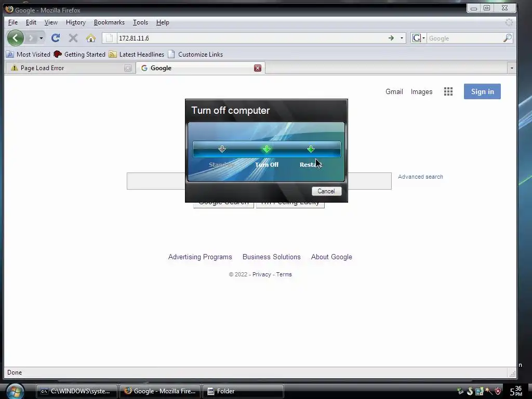
Task: Open the list all tabs dropdown
Action: pos(512,68)
